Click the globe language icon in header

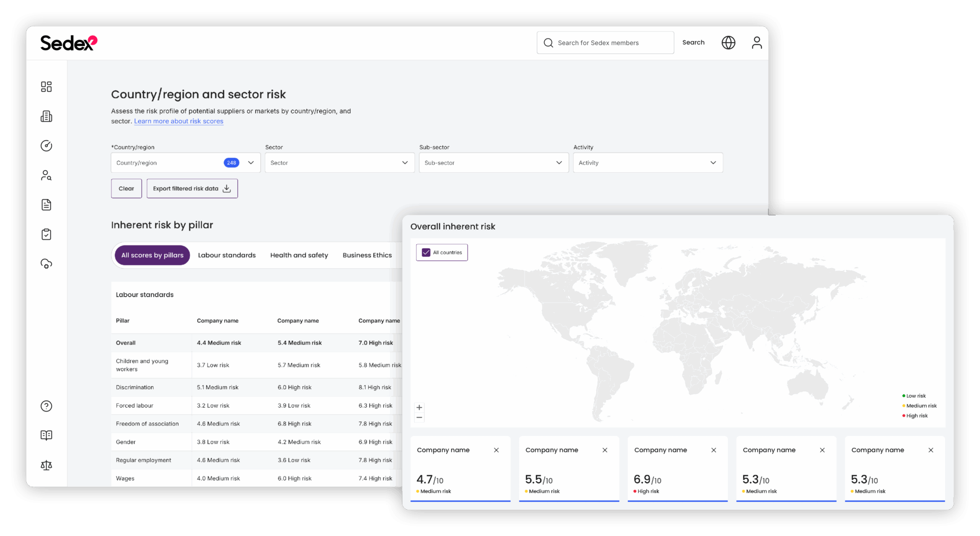coord(728,43)
